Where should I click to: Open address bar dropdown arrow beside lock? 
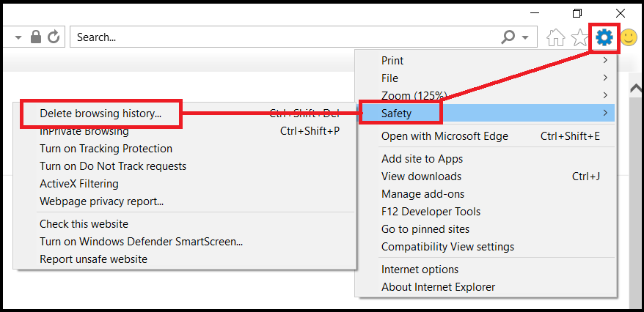(x=18, y=38)
